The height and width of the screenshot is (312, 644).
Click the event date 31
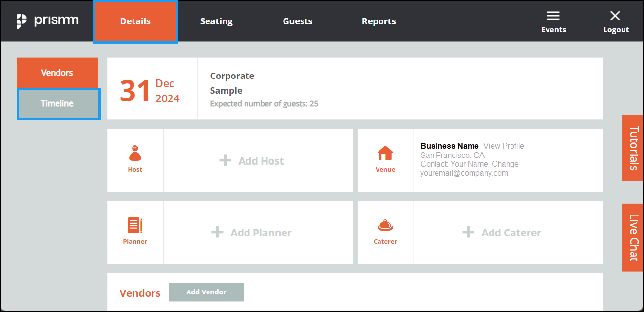(135, 91)
